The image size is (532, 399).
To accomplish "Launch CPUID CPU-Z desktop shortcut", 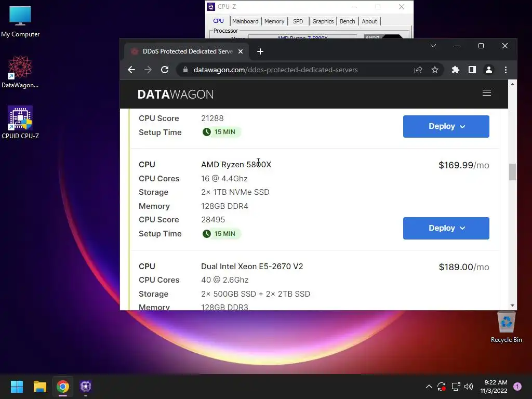I will 20,123.
